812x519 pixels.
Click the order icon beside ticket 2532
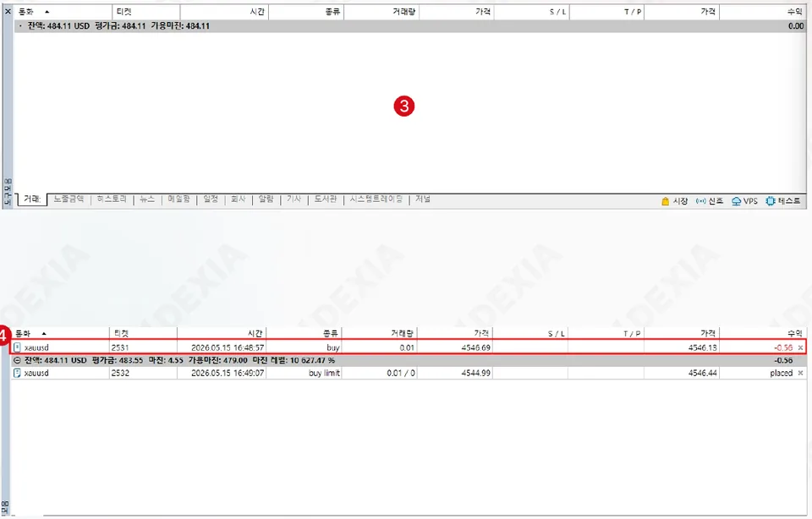(17, 373)
